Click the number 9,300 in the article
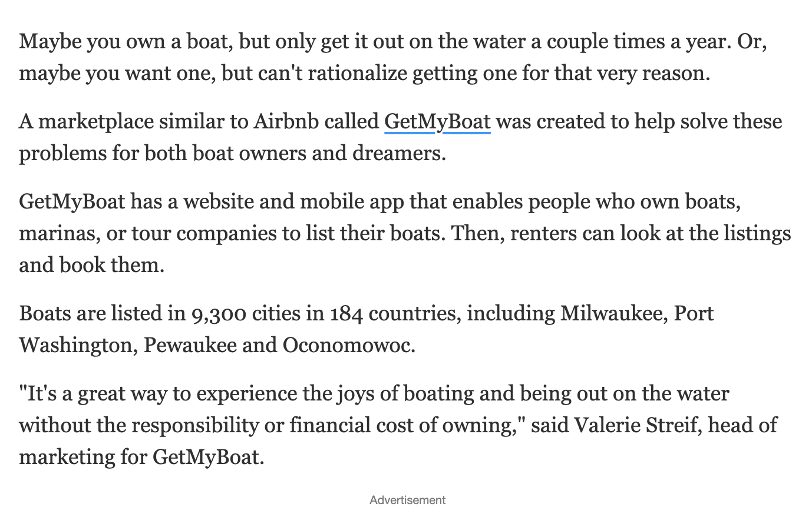Screen dimensions: 812x510 tap(219, 313)
